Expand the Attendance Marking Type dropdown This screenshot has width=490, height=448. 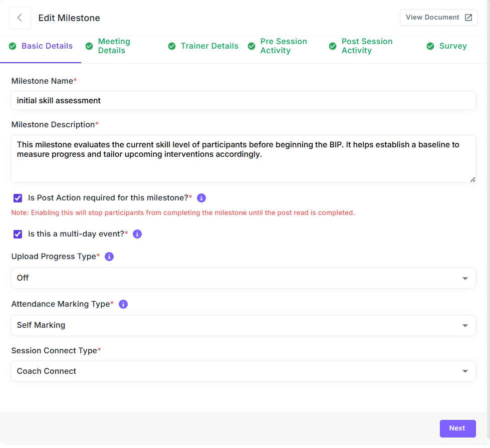pos(243,325)
